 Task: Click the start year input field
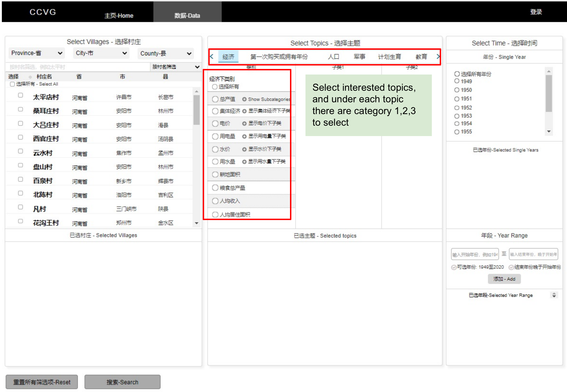pos(475,254)
